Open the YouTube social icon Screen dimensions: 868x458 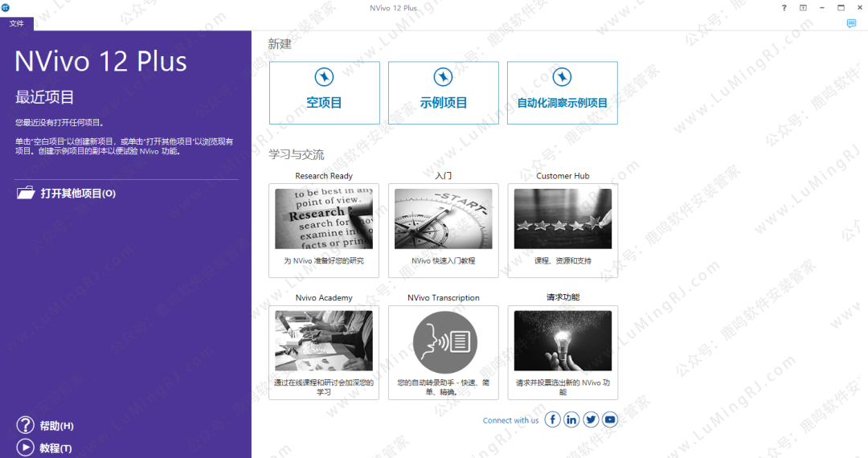click(610, 419)
